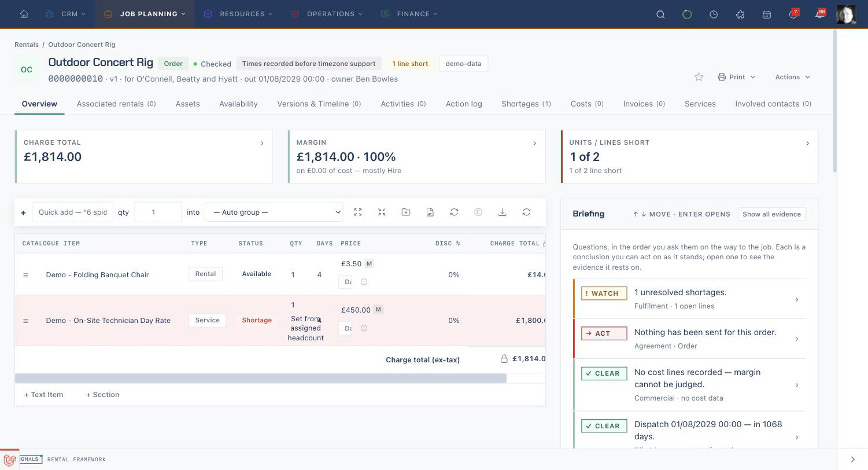Viewport: 868px width, 470px height.
Task: Open the Print dropdown
Action: click(737, 77)
